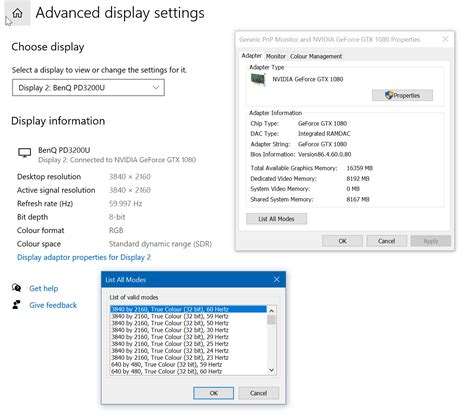Select mode 640 by 480, 60 Hertz
474x420 pixels.
[x=188, y=371]
